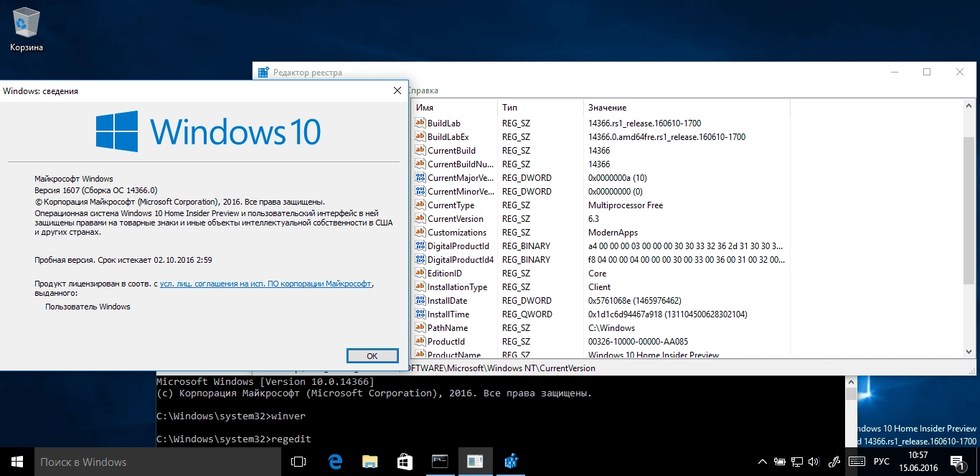Click the Версия 1607 build text in dialog

point(96,190)
